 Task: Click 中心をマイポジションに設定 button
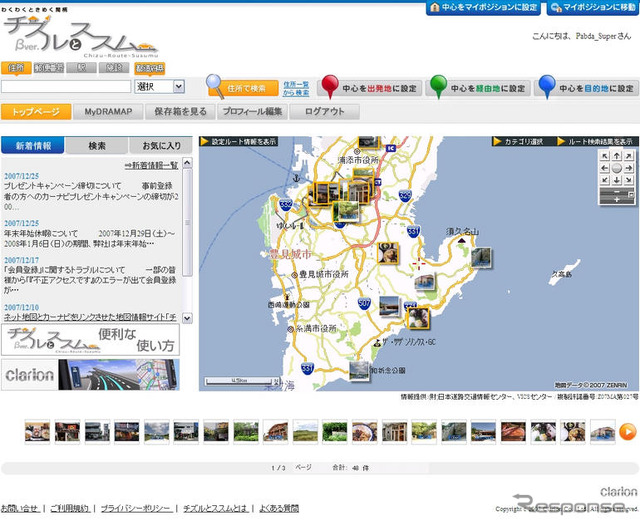coord(483,7)
